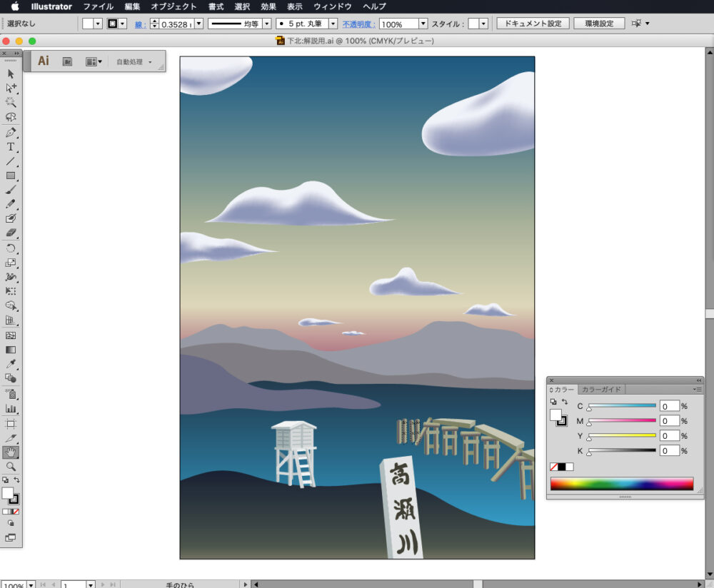Switch to the カラーガイド tab
Screen dimensions: 714x588
[601, 390]
